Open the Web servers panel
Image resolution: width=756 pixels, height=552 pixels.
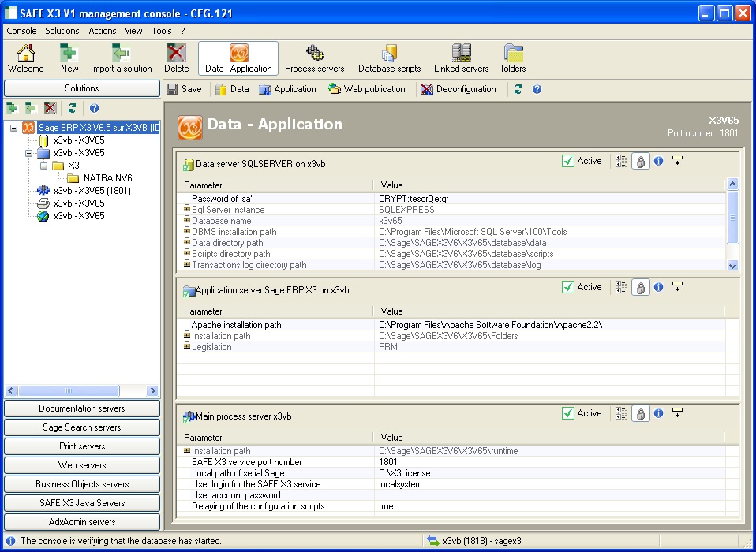(82, 465)
